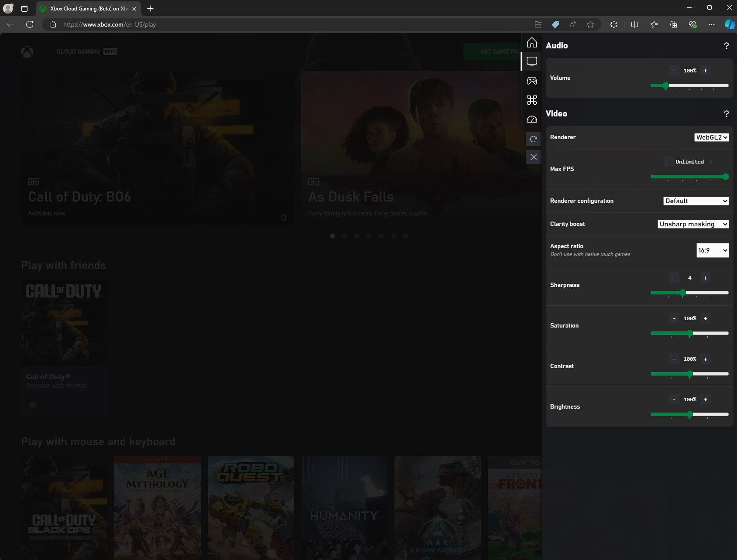Close the settings panel with X icon
737x560 pixels.
(533, 157)
